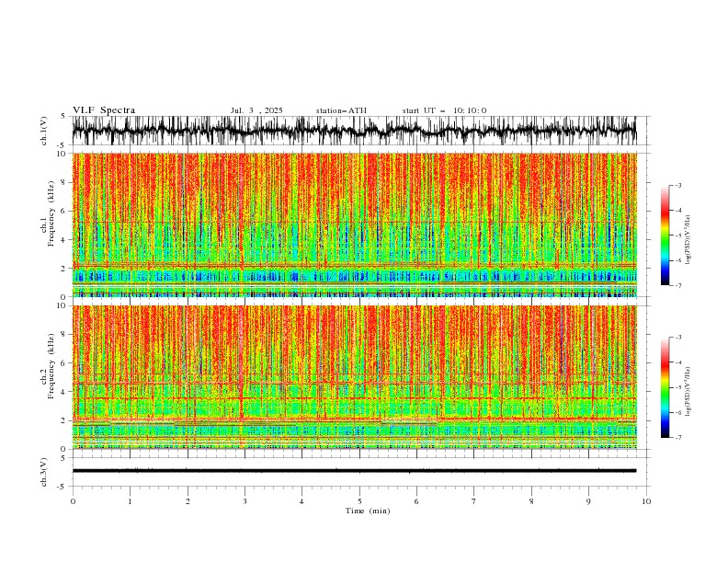Click the ch.2 spectrogram color scale bar
The width and height of the screenshot is (728, 563).
[665, 387]
